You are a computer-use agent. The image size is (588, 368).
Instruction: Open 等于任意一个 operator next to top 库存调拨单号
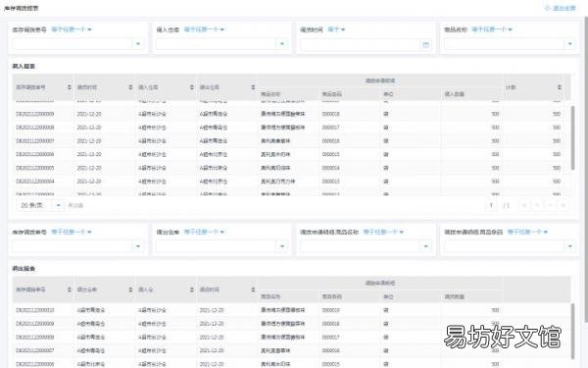point(72,29)
